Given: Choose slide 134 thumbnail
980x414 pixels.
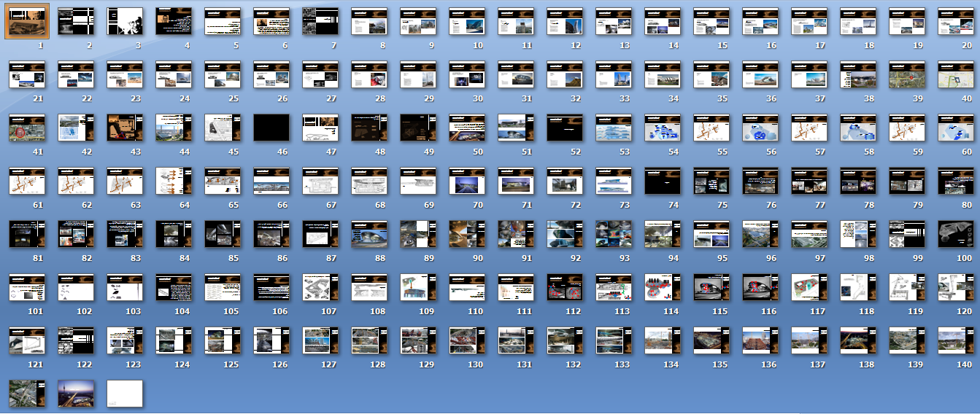Looking at the screenshot, I should coord(663,340).
